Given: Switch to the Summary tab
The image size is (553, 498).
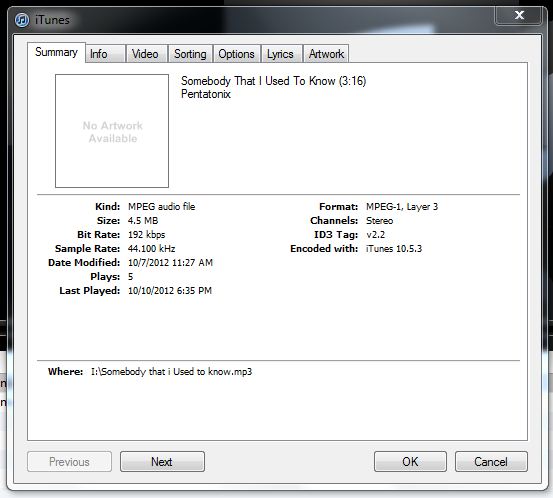Looking at the screenshot, I should [56, 53].
